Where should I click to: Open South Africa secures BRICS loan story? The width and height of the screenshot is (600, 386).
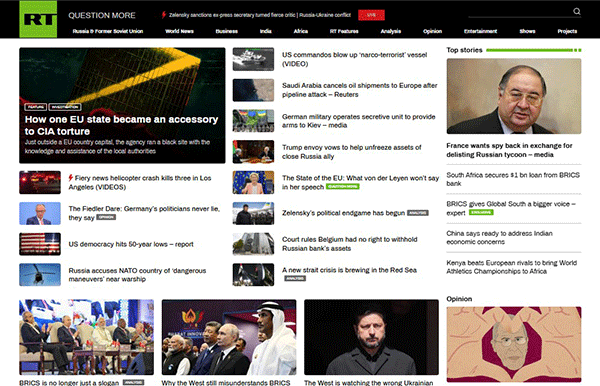coord(513,179)
